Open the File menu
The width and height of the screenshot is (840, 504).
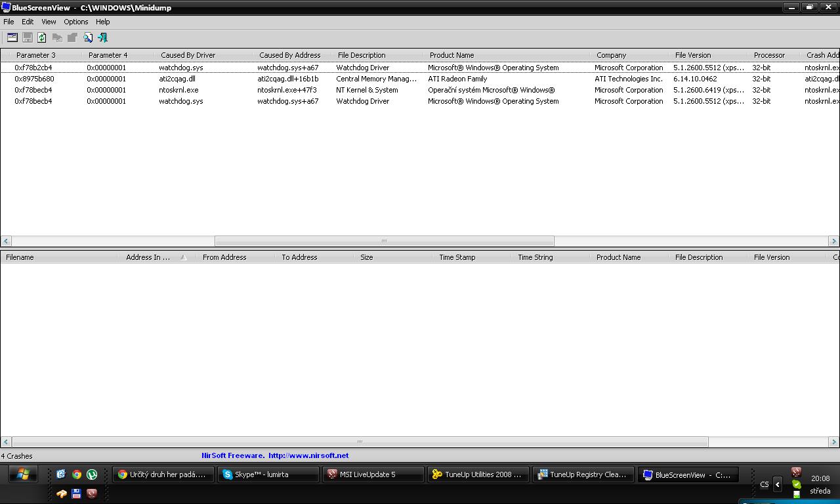click(9, 22)
